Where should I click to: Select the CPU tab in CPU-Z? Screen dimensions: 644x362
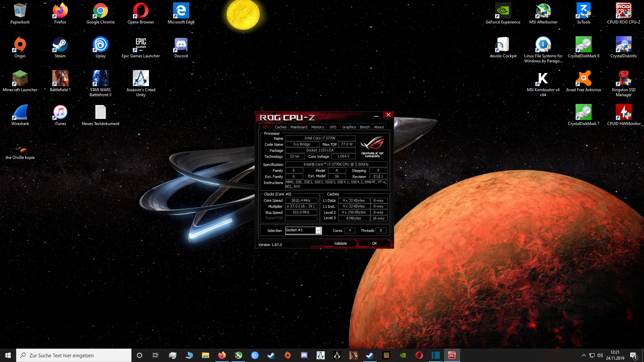[x=266, y=127]
